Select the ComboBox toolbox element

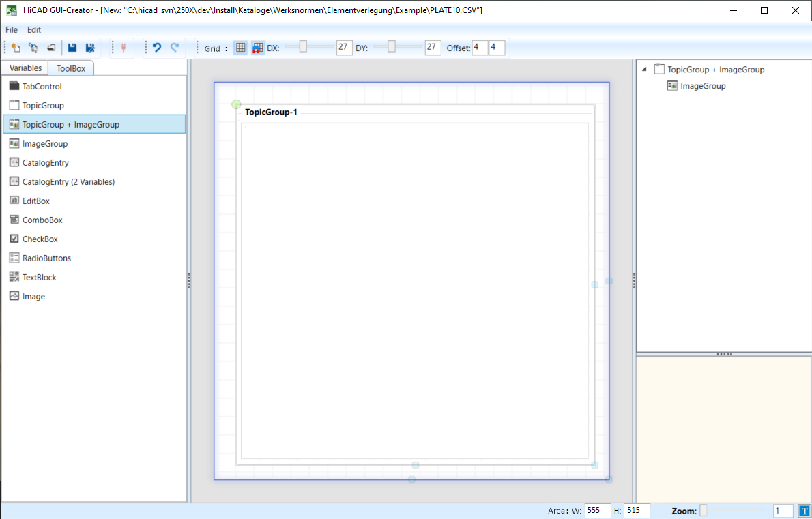pos(42,220)
